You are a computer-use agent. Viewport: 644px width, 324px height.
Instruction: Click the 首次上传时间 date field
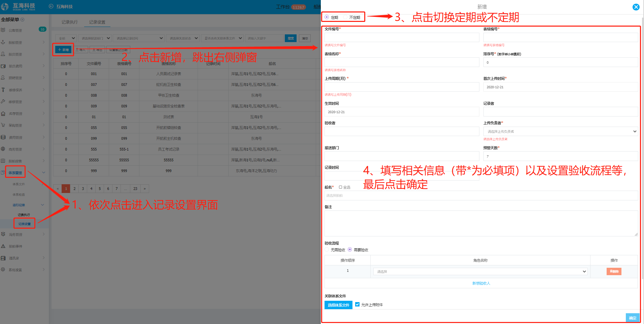[561, 87]
